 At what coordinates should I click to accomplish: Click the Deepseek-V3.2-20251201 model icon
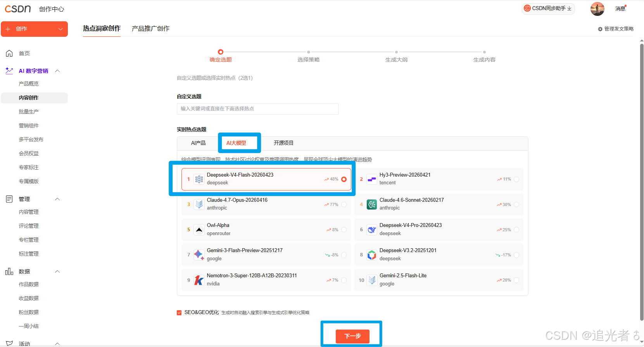click(x=371, y=255)
